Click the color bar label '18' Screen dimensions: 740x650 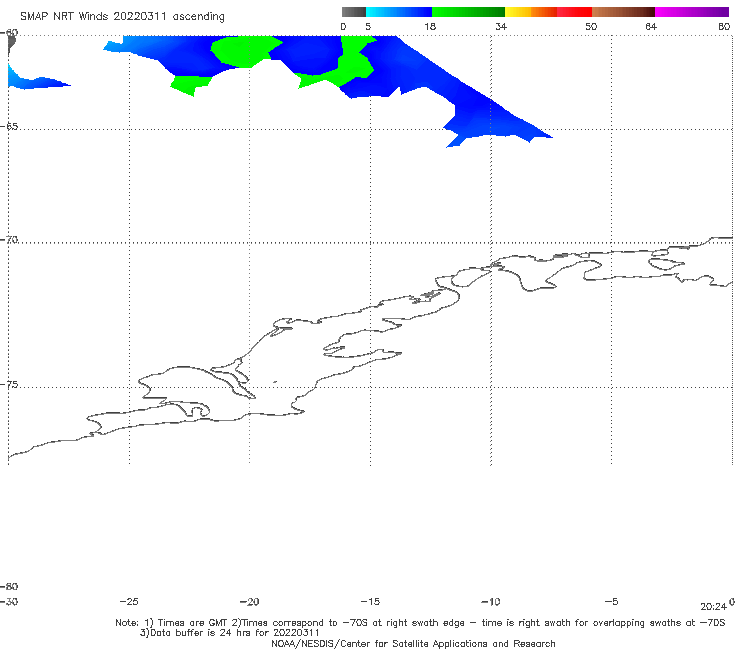430,26
